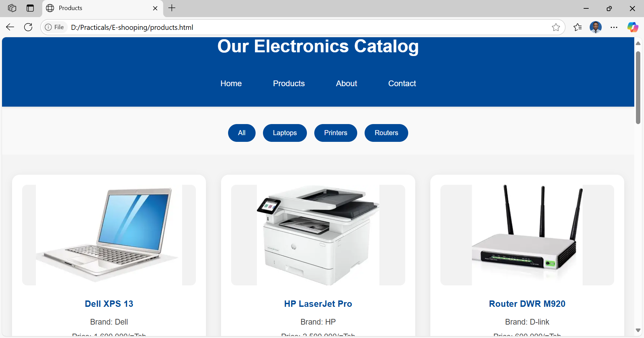
Task: Open the workspaces icon in title bar
Action: (x=12, y=8)
